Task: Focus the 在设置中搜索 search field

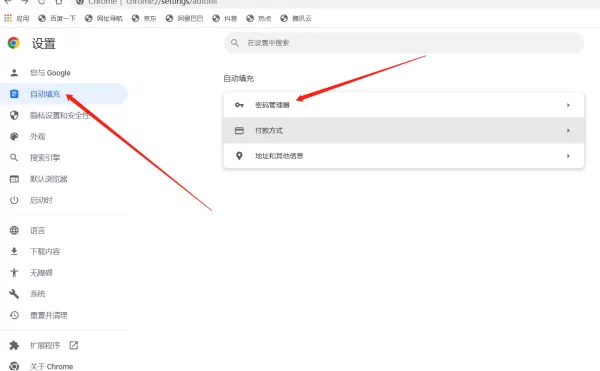Action: click(x=404, y=43)
